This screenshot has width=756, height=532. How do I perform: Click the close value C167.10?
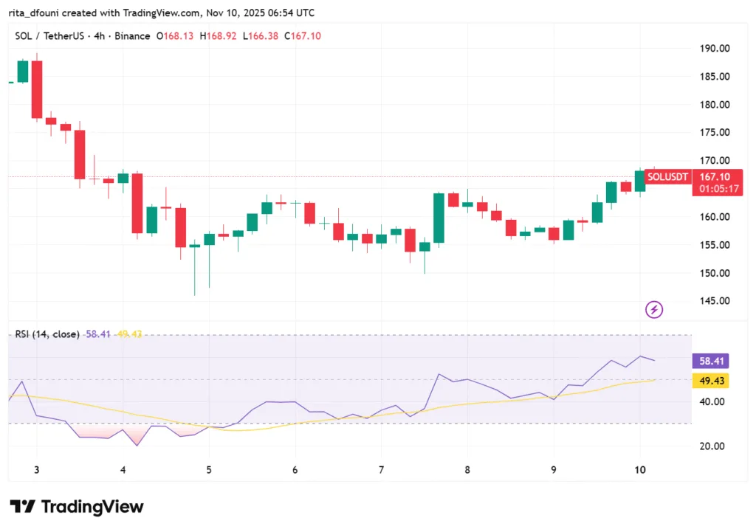click(303, 35)
